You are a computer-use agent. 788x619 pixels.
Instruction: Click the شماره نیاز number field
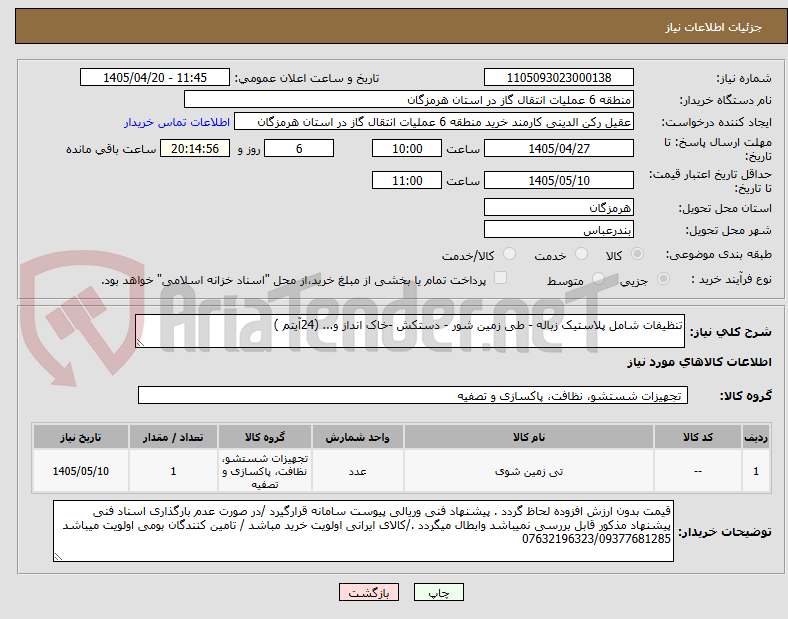[558, 77]
